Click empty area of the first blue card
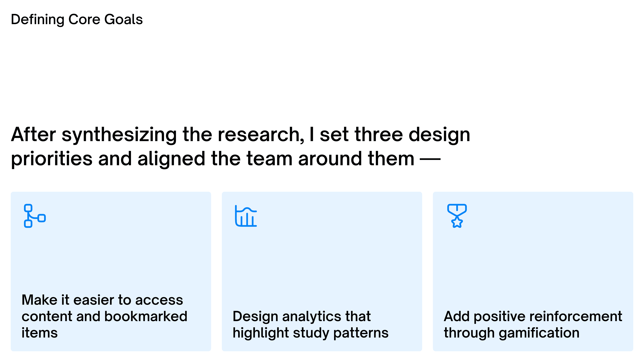644x362 pixels. 111,257
